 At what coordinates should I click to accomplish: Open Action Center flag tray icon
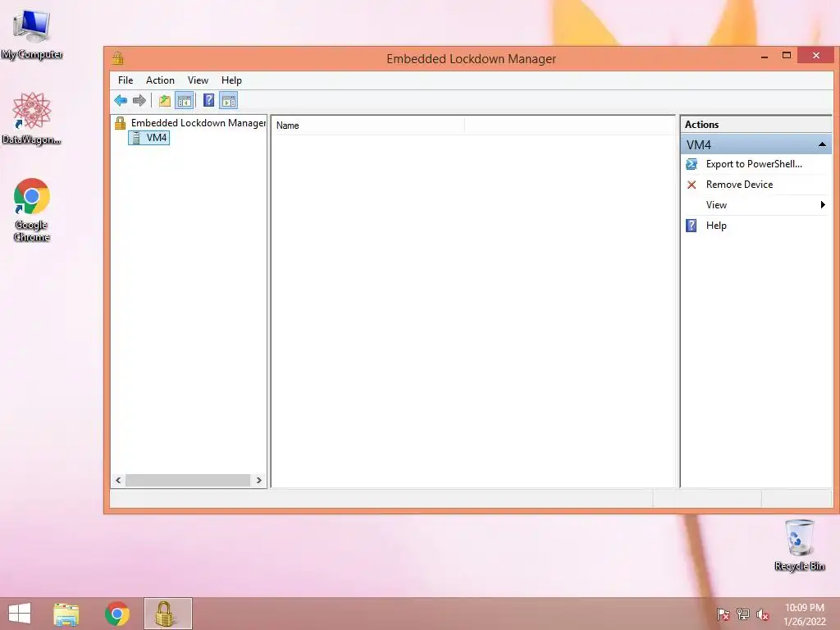coord(724,614)
